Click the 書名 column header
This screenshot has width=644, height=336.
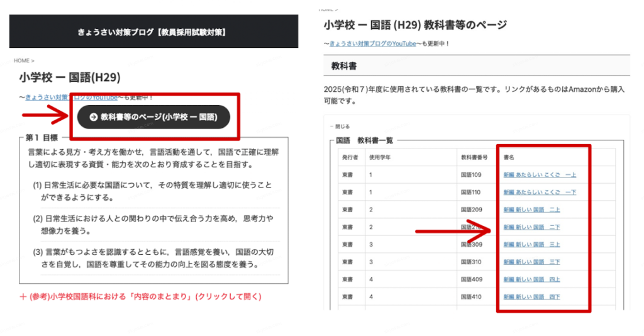point(509,157)
